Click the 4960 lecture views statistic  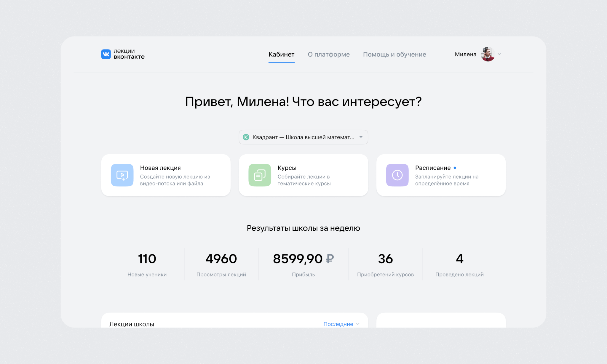pyautogui.click(x=221, y=259)
